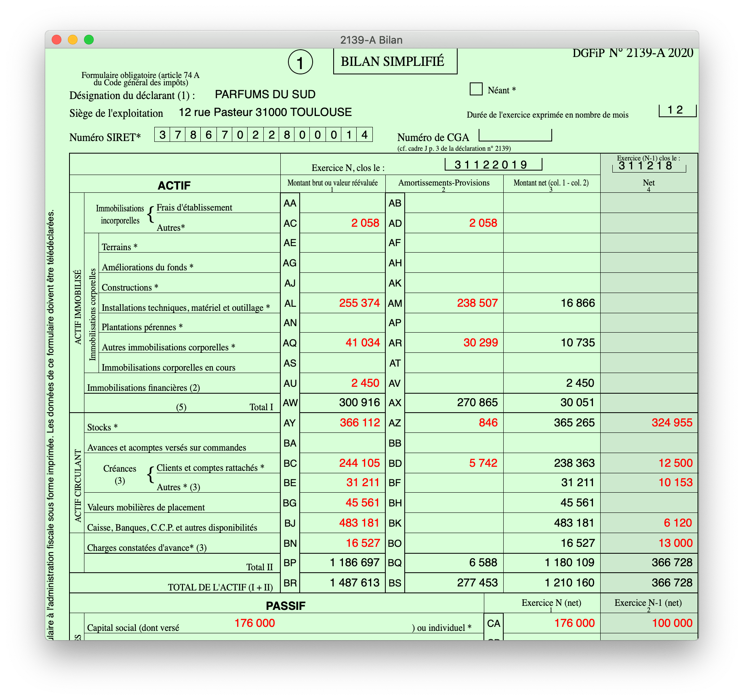744x700 pixels.
Task: Click the last SIRET digit box showing 4
Action: coord(364,135)
